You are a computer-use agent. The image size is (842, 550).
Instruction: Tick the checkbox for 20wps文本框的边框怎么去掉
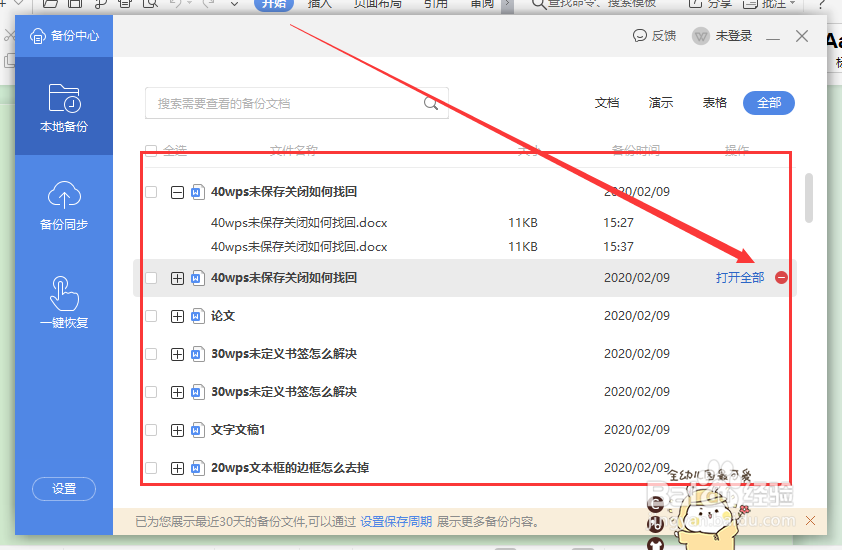click(151, 468)
